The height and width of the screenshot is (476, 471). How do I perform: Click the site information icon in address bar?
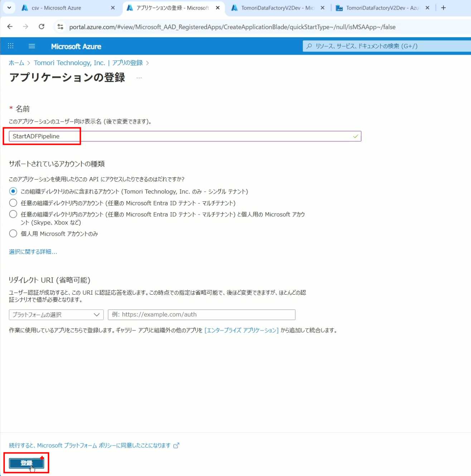tap(60, 27)
